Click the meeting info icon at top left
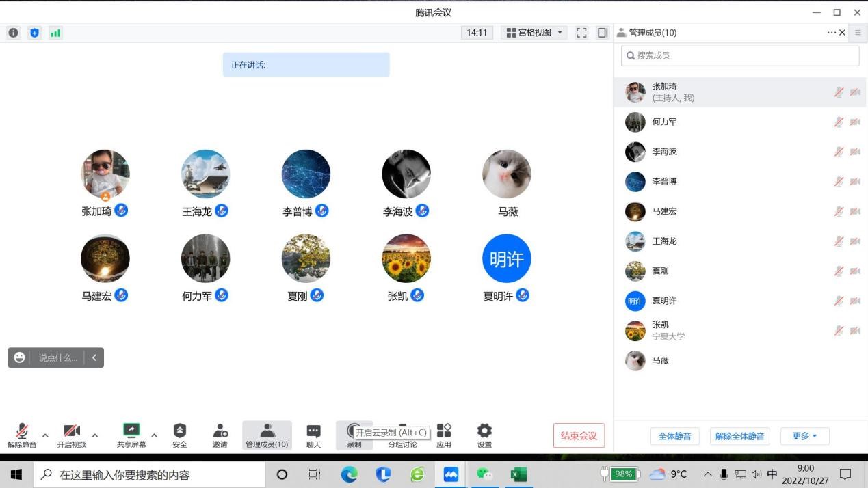 14,33
